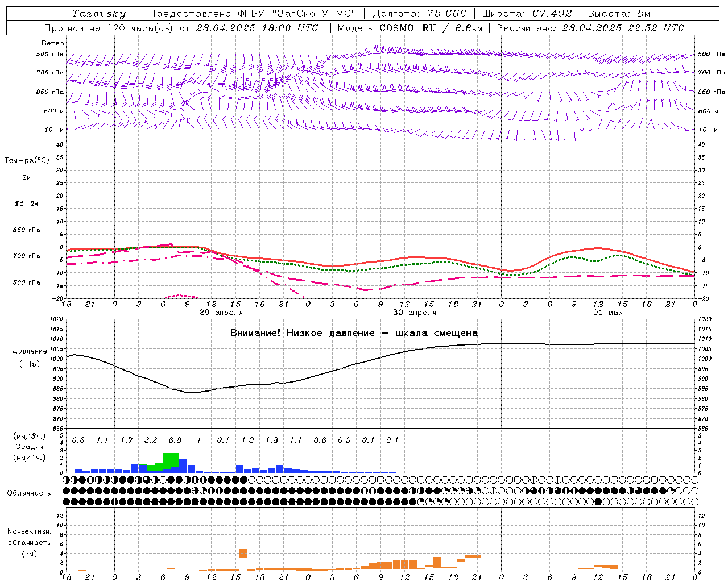The height and width of the screenshot is (582, 728).
Task: Click the (мм/1ч.) unit label
Action: 29,458
